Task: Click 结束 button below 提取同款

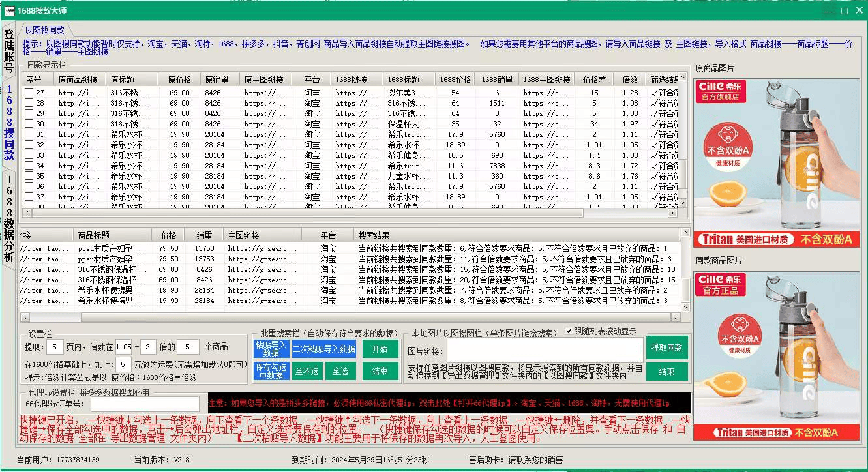Action: [x=667, y=372]
